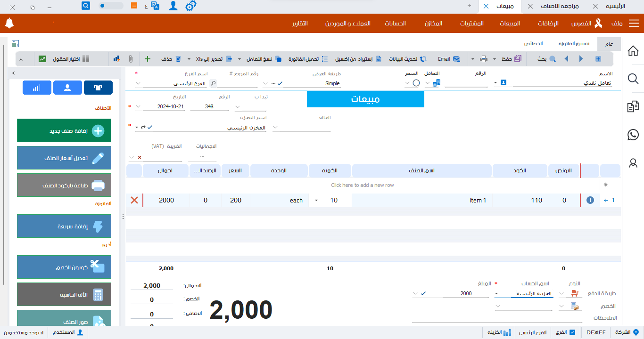This screenshot has width=644, height=339.
Task: Expand the print dropdown arrow
Action: click(473, 59)
